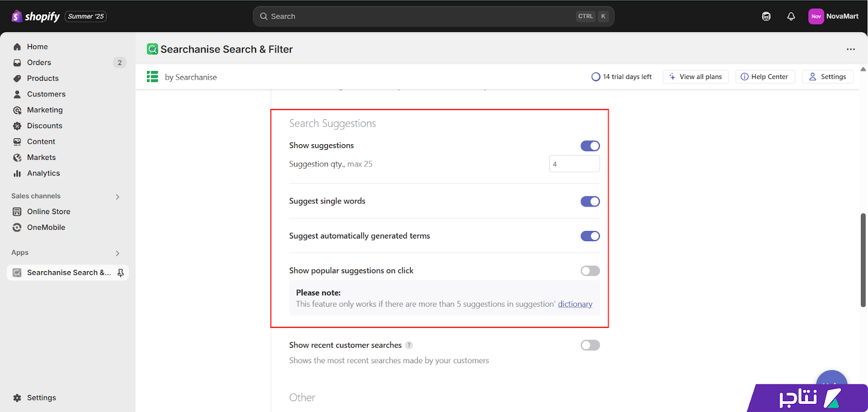
Task: Disable the Show suggestions toggle
Action: [590, 146]
